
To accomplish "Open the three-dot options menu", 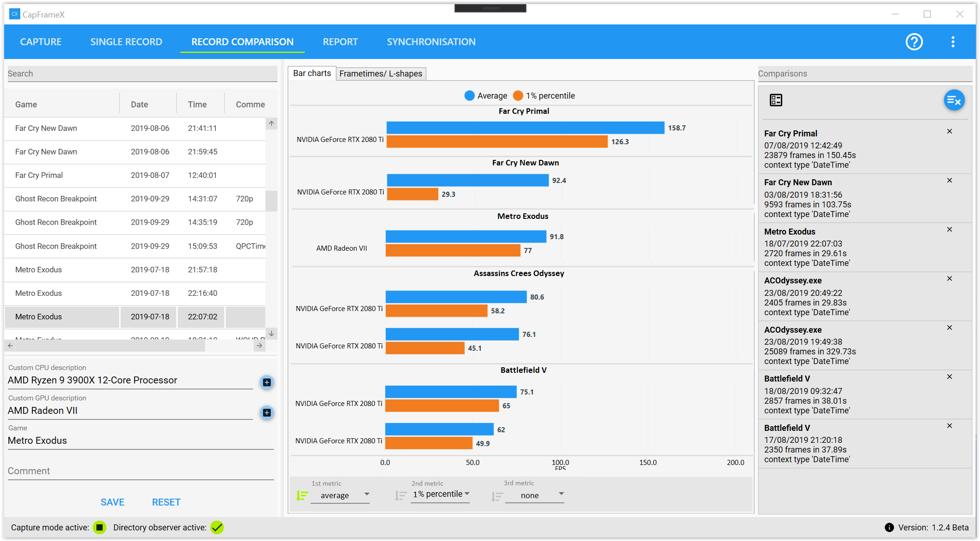I will click(953, 42).
